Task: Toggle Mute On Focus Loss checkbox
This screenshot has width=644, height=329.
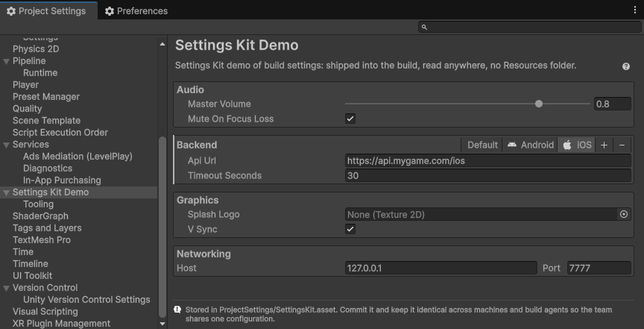Action: [x=350, y=119]
